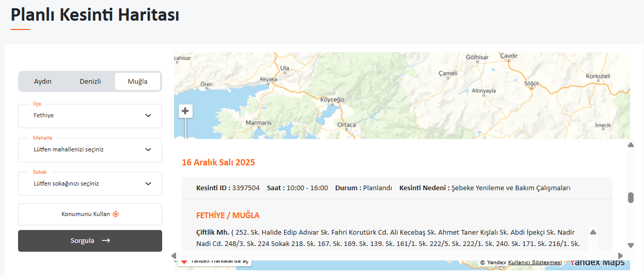Click Çameli on the map
The height and width of the screenshot is (276, 644).
(x=448, y=73)
